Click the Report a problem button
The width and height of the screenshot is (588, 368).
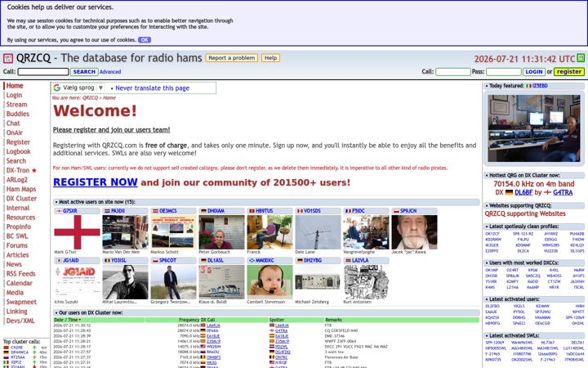coord(232,58)
